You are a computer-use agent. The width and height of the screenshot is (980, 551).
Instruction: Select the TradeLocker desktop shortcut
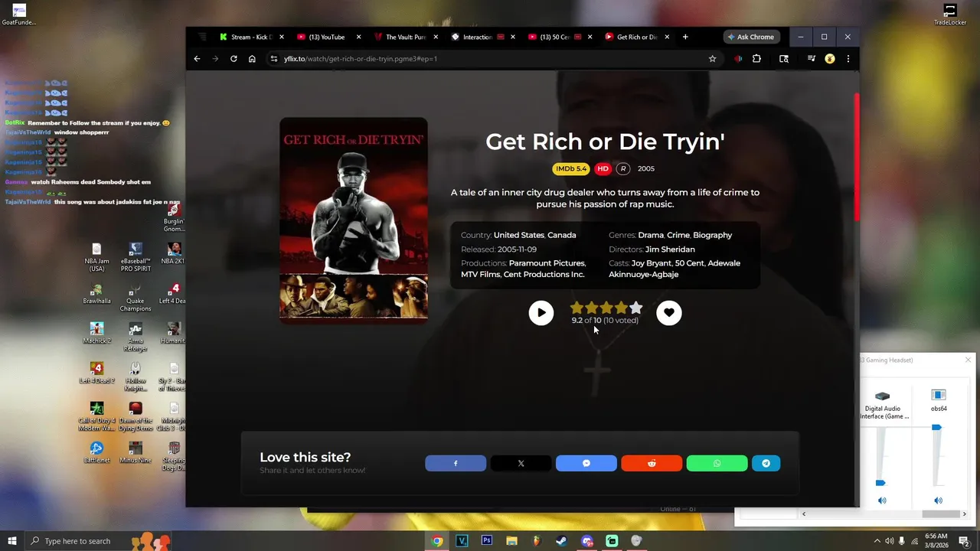point(949,15)
